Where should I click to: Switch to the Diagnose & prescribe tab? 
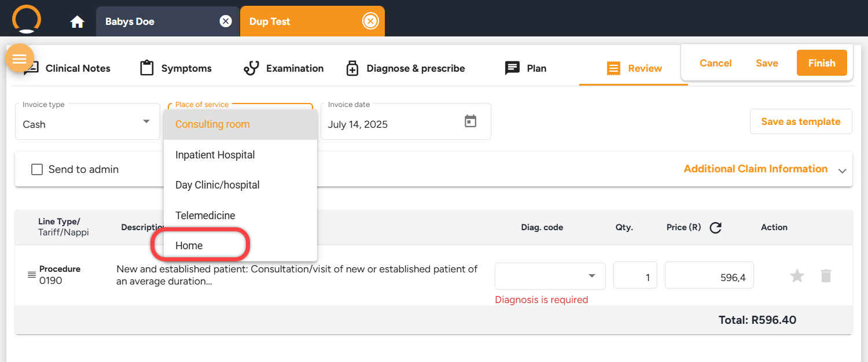point(405,68)
